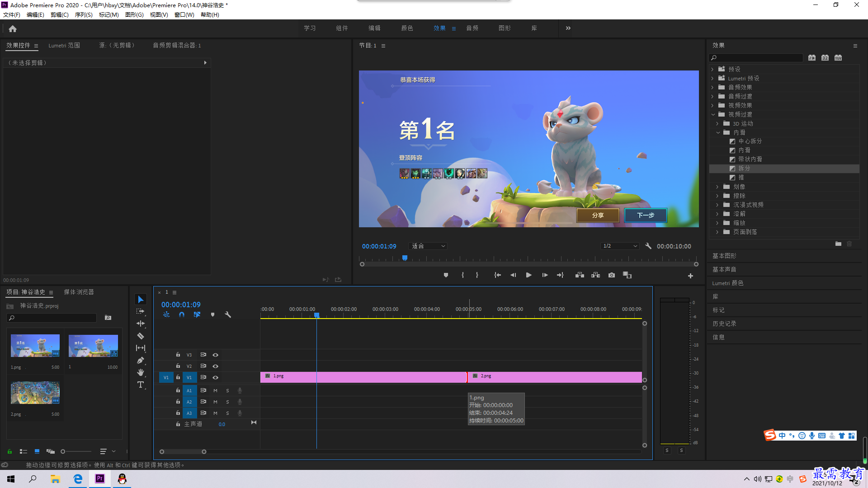This screenshot has width=868, height=488.
Task: Select the 拆分 transition effect
Action: pos(784,168)
